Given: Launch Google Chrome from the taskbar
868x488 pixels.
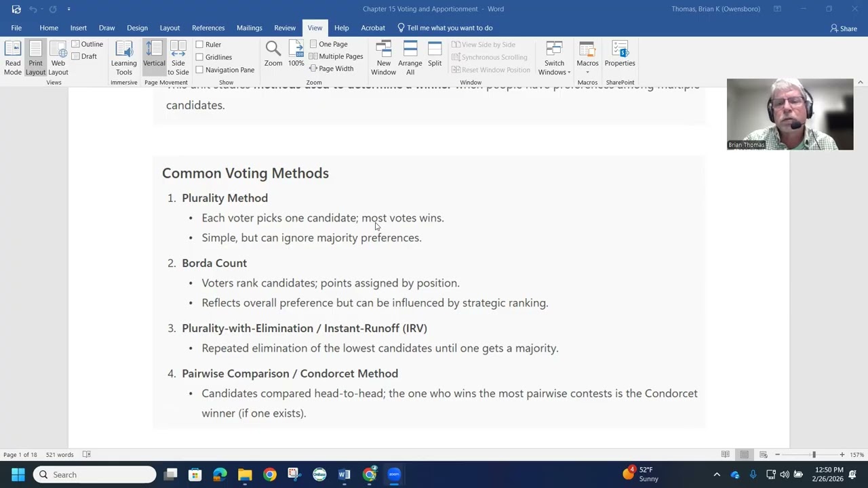Looking at the screenshot, I should click(270, 474).
